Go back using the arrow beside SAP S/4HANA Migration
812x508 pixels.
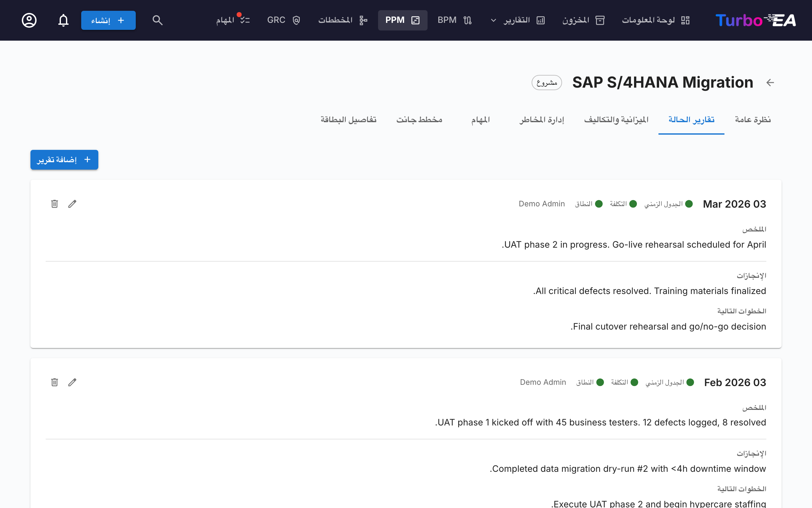(770, 83)
